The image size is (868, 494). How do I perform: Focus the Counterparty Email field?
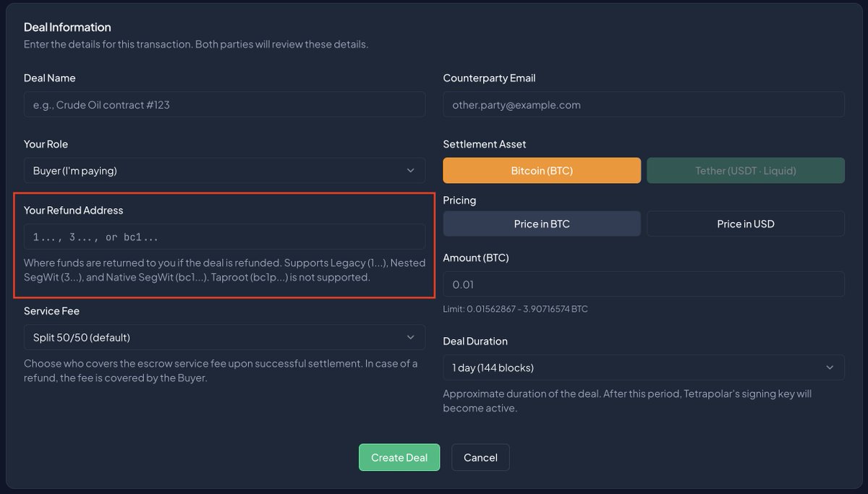coord(644,104)
